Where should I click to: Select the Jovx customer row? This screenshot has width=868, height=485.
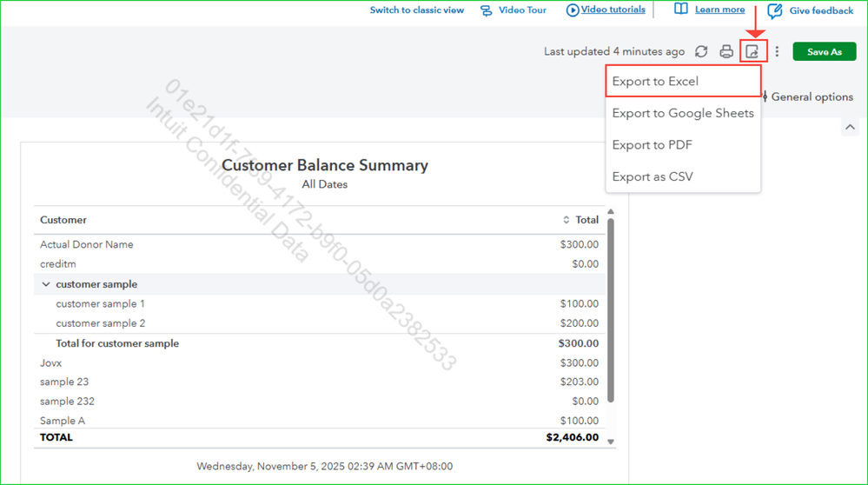(x=320, y=362)
